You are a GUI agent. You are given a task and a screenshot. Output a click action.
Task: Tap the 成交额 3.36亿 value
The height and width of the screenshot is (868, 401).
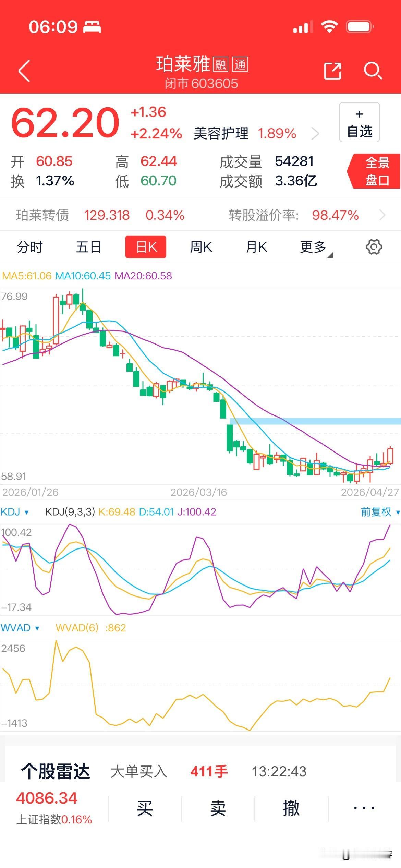tap(296, 181)
